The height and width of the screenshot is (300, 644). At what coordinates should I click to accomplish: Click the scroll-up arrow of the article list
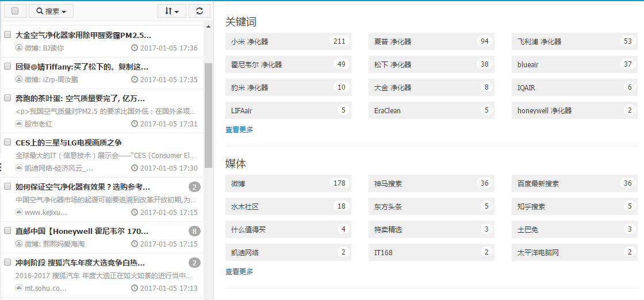(x=208, y=26)
